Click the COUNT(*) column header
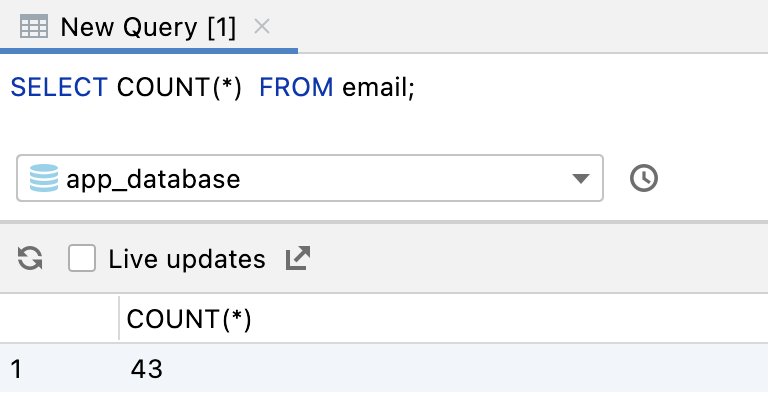Screen dimensions: 768x416 point(190,319)
